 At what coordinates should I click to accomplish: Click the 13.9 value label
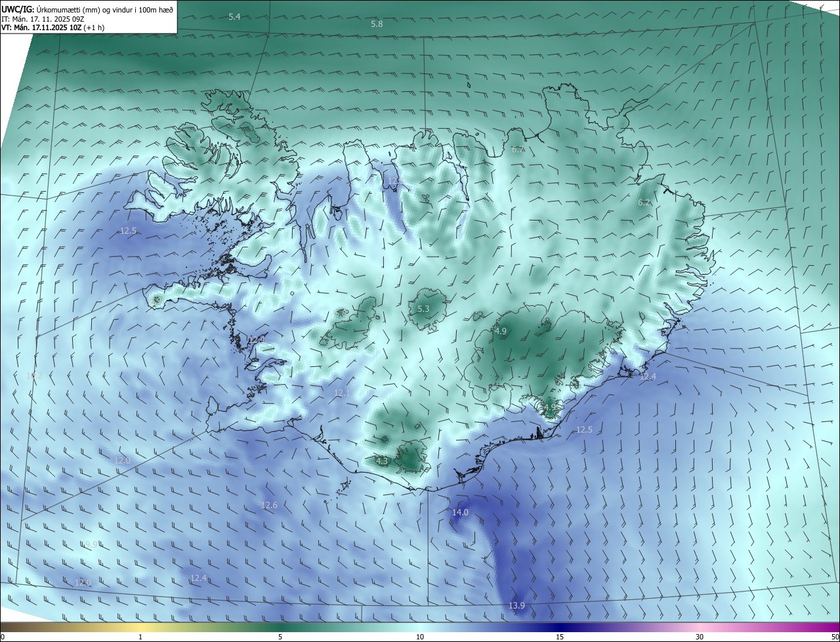(516, 605)
